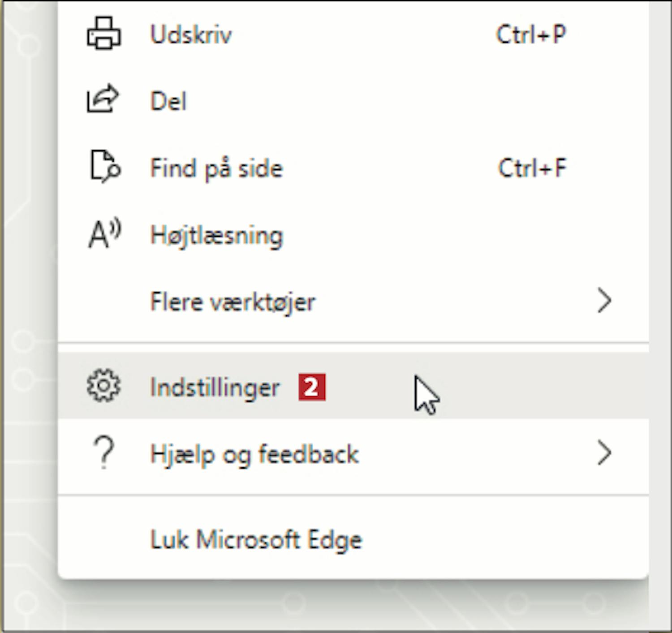The width and height of the screenshot is (672, 633).
Task: Expand the Hjælp og feedback chevron
Action: click(x=604, y=453)
